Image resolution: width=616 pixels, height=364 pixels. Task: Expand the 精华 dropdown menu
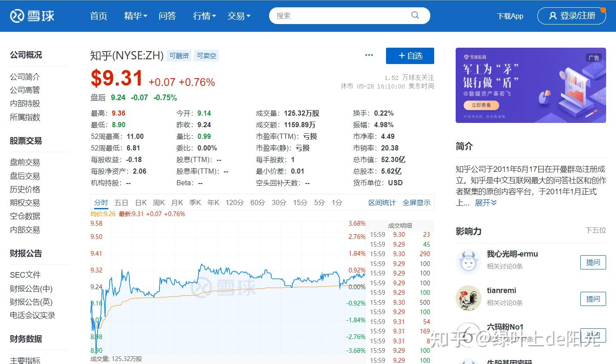click(x=135, y=16)
